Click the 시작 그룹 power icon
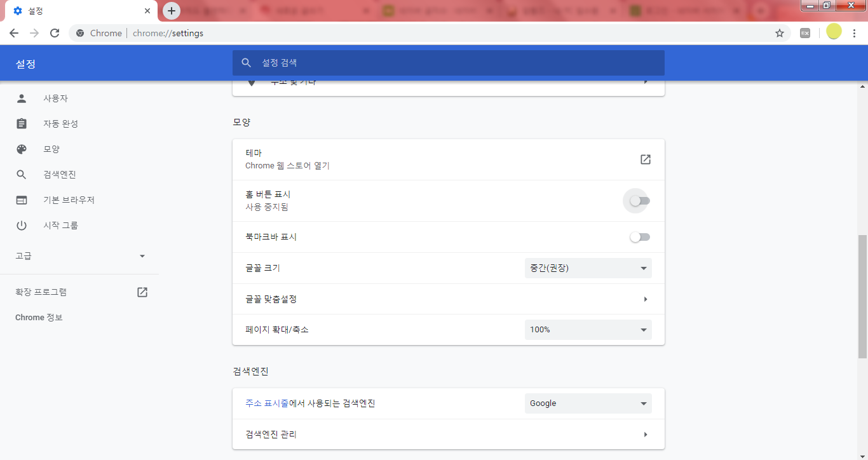 (x=22, y=226)
